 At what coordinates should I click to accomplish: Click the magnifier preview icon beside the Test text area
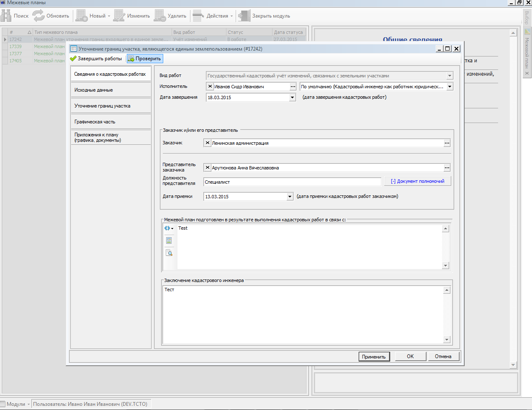169,253
